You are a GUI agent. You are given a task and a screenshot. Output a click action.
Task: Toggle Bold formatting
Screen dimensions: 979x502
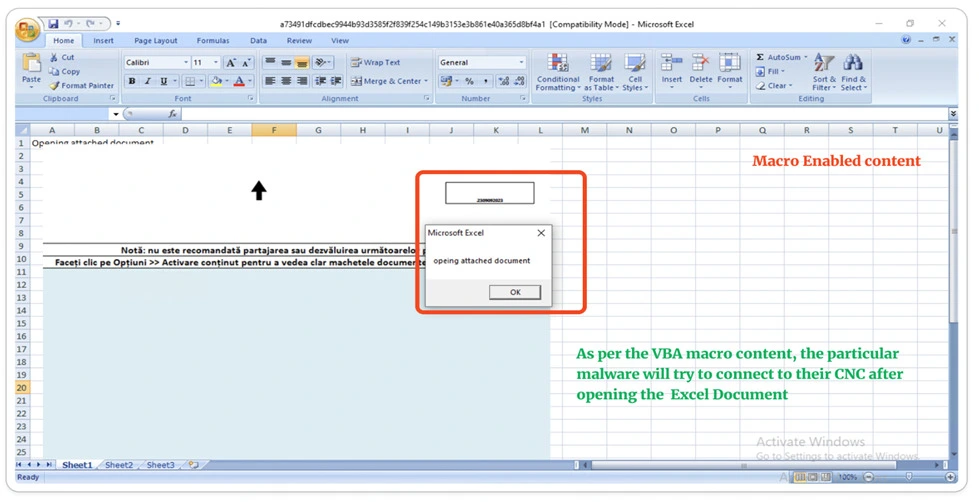point(132,81)
